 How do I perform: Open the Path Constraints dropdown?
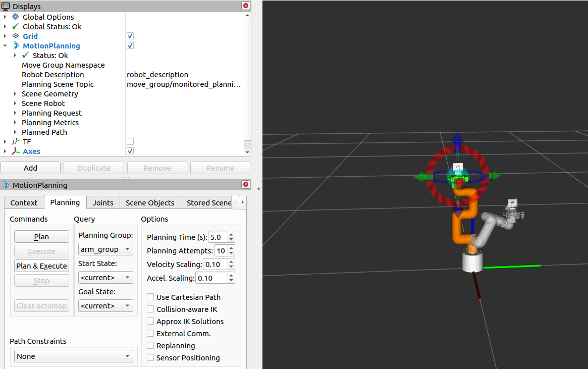click(74, 356)
